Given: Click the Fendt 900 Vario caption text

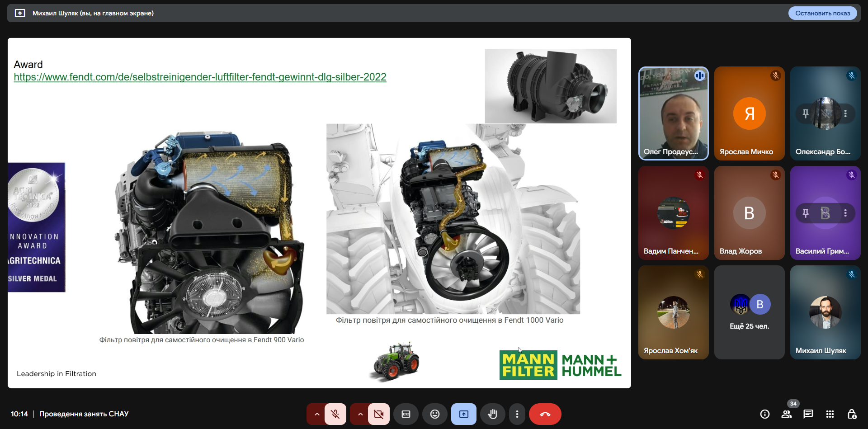Looking at the screenshot, I should (x=202, y=340).
